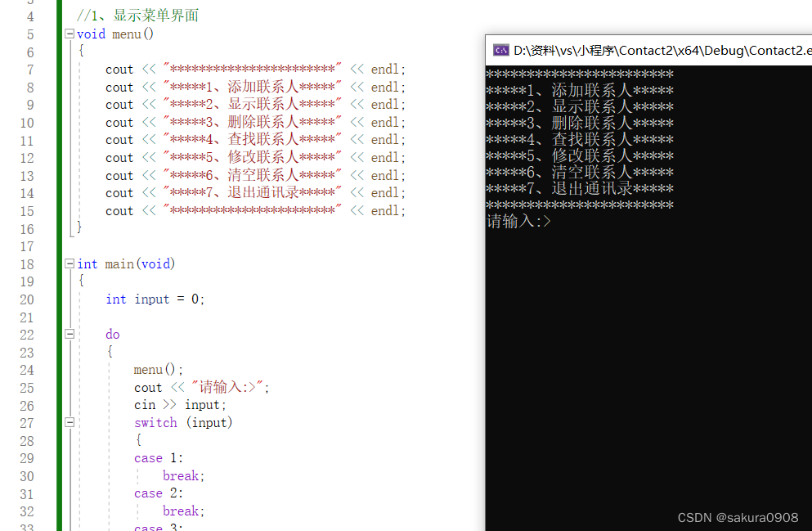Click the string '*****6、清空联系人*****' in code

(252, 175)
